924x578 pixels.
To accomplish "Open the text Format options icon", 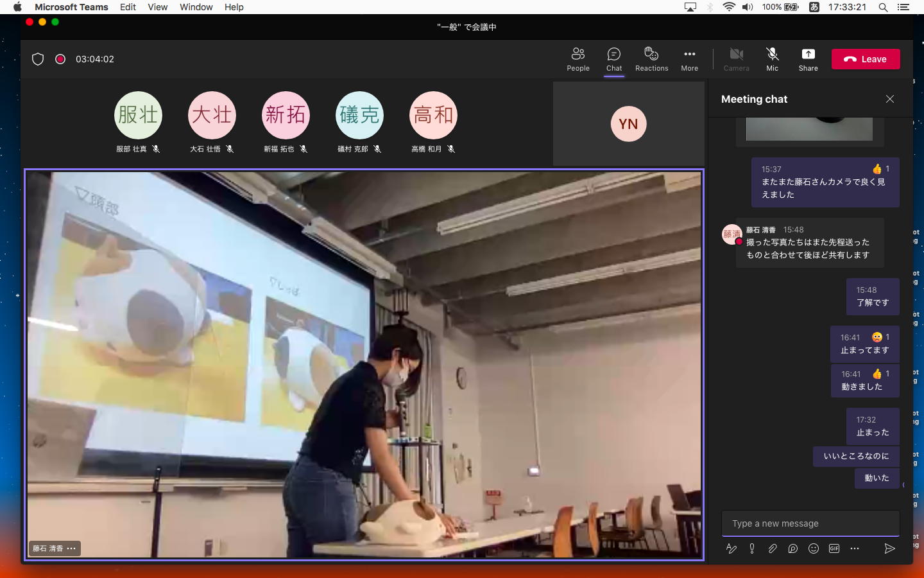I will (x=731, y=548).
